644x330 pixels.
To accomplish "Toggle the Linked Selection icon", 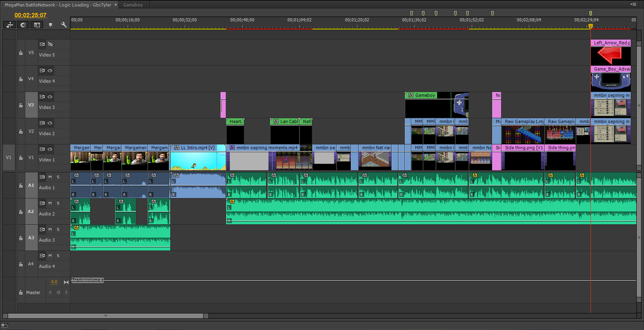I will (x=36, y=25).
